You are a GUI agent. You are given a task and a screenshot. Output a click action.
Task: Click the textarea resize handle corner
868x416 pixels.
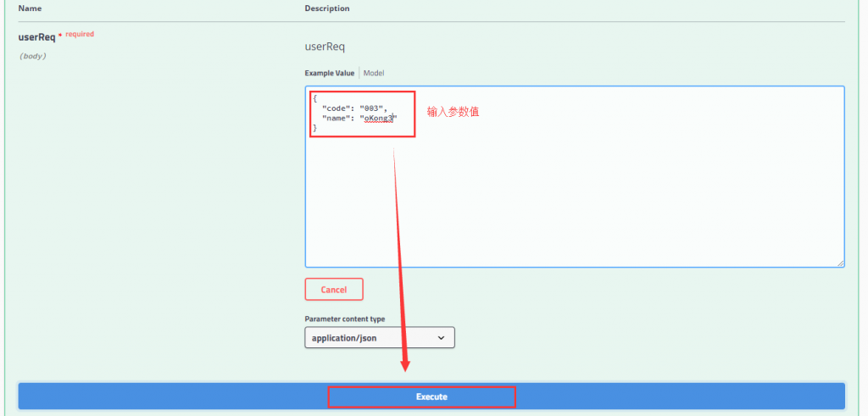(841, 263)
